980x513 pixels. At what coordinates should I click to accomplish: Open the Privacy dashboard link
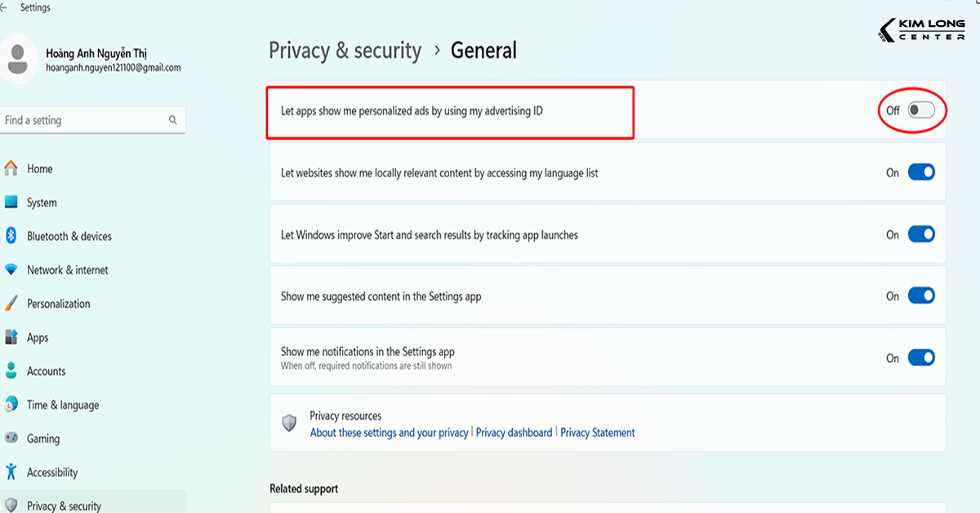(x=514, y=433)
